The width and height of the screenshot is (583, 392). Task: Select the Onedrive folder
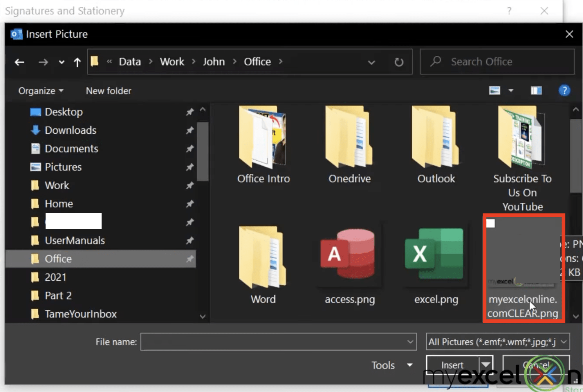tap(350, 145)
